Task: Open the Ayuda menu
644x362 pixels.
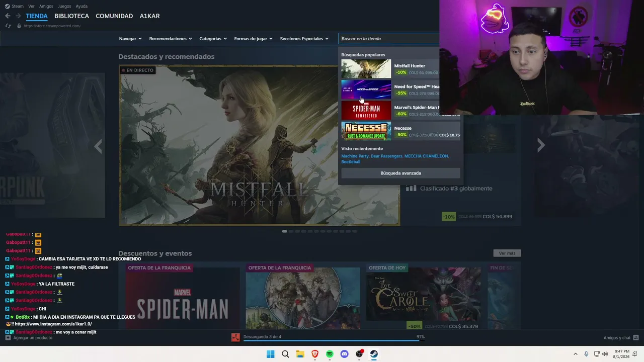Action: [x=82, y=6]
